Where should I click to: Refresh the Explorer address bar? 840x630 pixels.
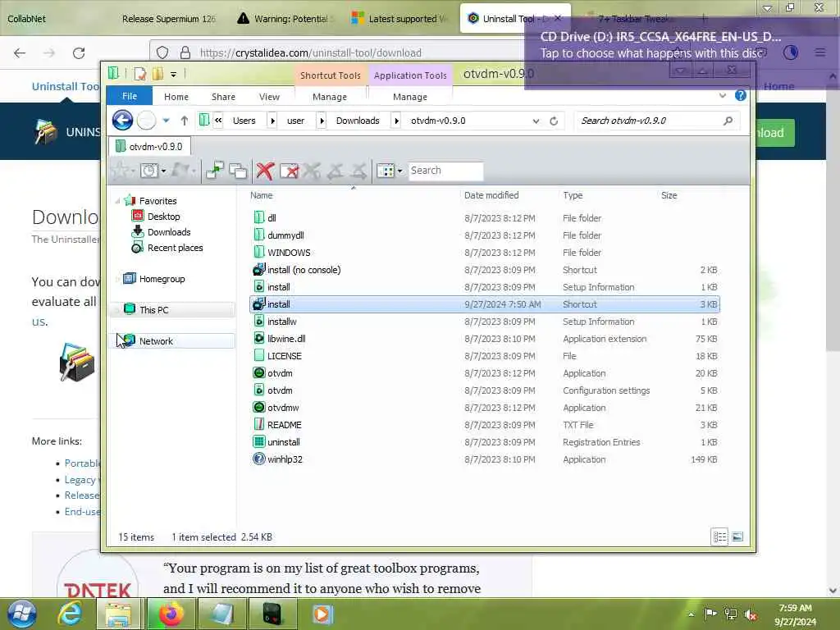[x=554, y=121]
